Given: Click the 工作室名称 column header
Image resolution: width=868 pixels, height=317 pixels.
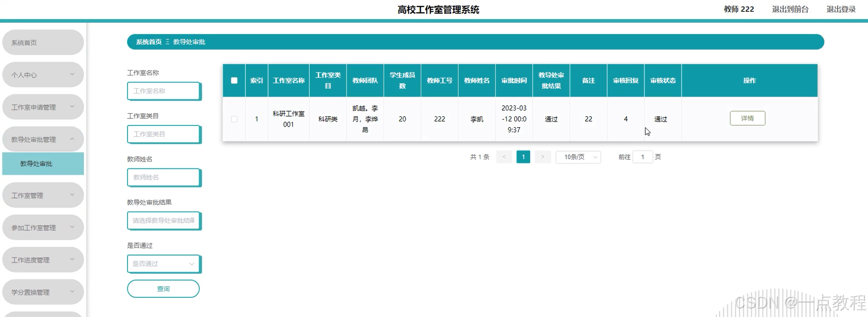Looking at the screenshot, I should 289,80.
